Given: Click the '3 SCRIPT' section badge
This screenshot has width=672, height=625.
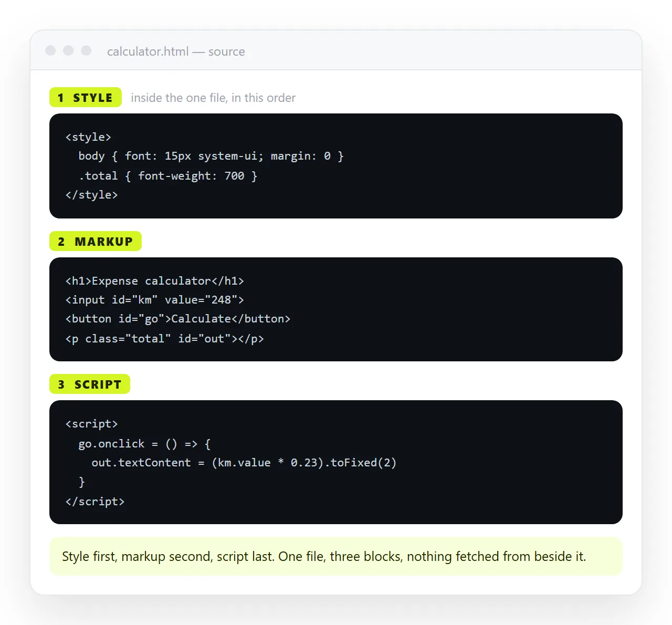Looking at the screenshot, I should click(90, 384).
